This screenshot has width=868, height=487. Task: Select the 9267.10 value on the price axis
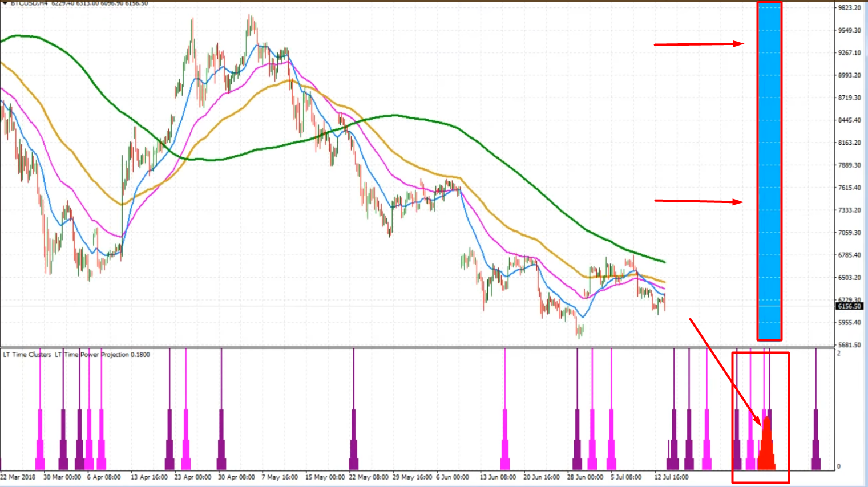click(x=849, y=53)
